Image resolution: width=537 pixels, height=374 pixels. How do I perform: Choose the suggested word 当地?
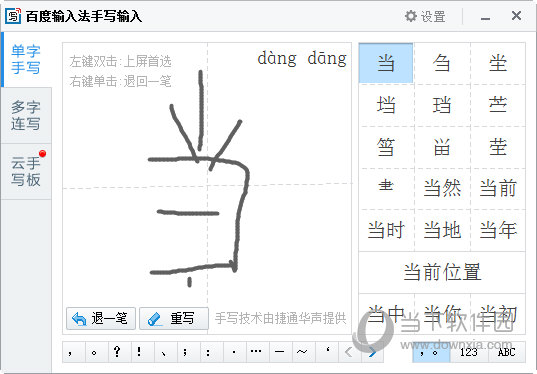click(x=442, y=230)
